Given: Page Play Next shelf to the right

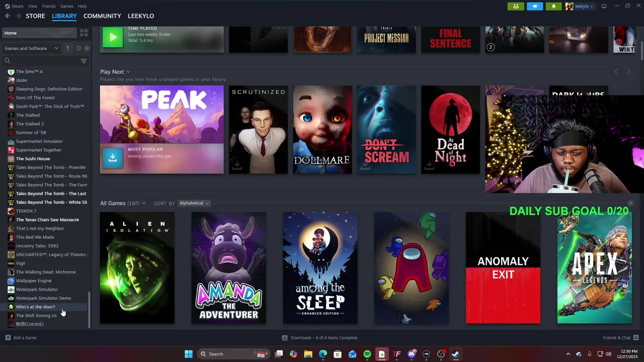Looking at the screenshot, I should pyautogui.click(x=628, y=72).
